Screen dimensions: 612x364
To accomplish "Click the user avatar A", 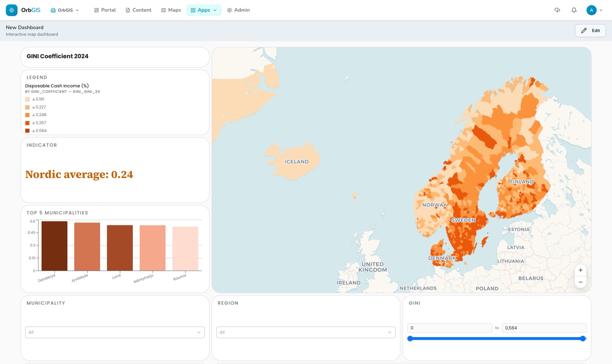I will (x=591, y=10).
